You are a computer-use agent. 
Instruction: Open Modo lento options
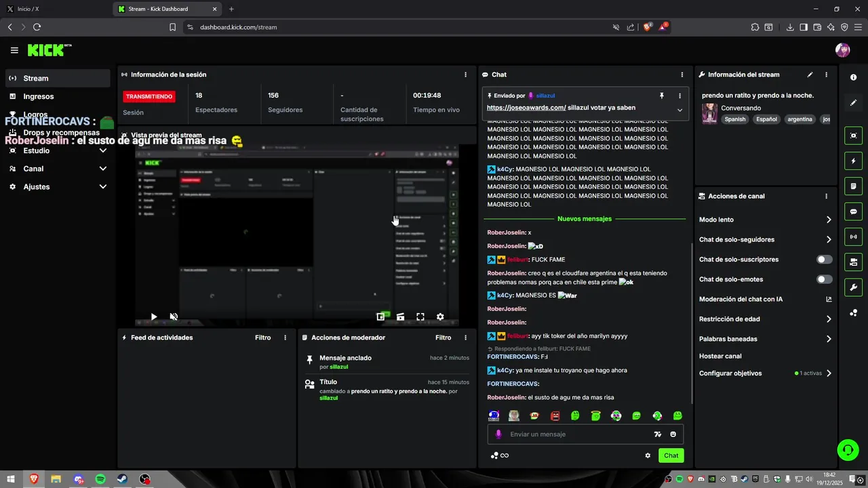coord(765,220)
